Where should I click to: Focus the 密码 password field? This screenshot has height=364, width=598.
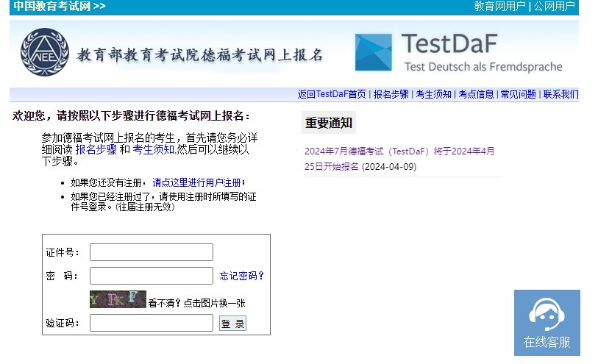coord(152,276)
